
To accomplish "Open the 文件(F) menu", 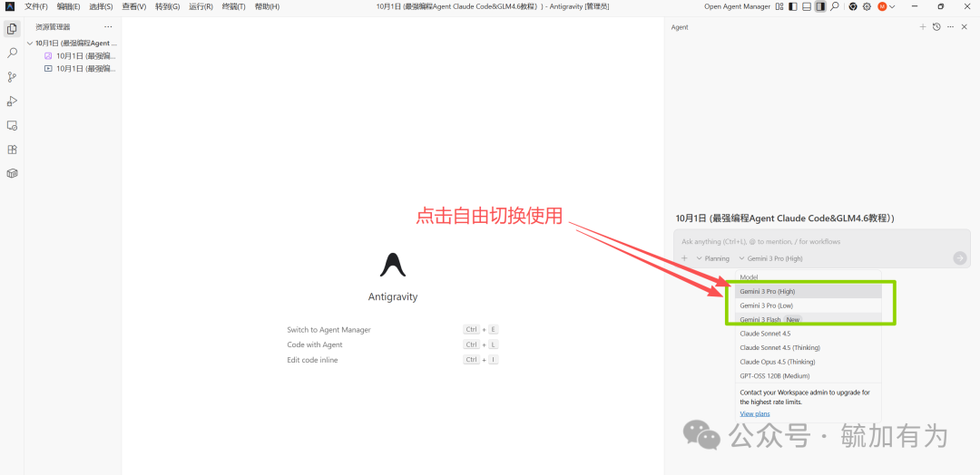I will (36, 6).
